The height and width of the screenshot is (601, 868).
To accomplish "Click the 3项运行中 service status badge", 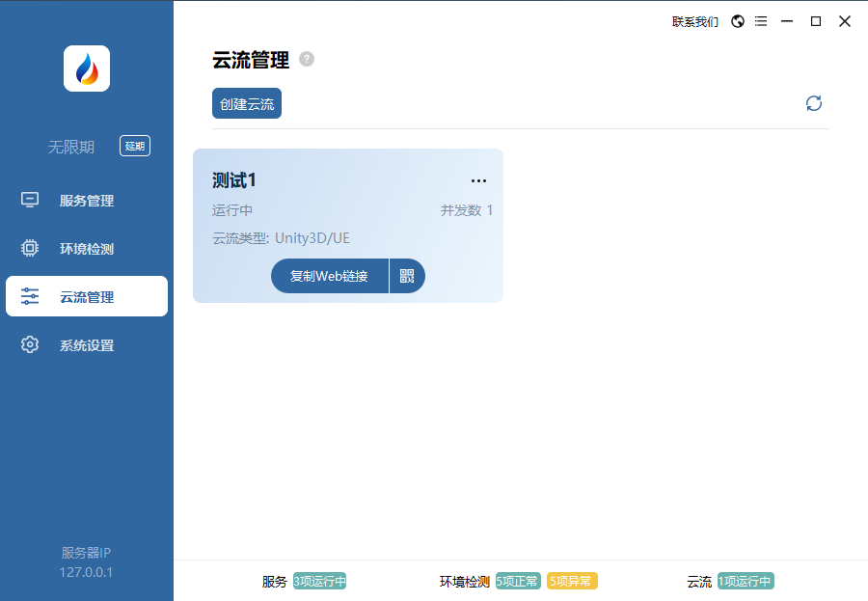I will (x=319, y=581).
